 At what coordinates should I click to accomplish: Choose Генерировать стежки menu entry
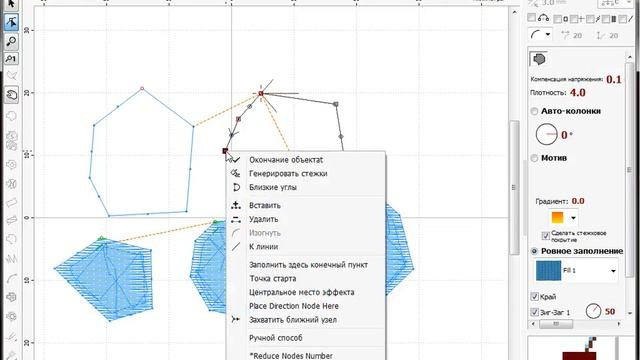click(288, 173)
